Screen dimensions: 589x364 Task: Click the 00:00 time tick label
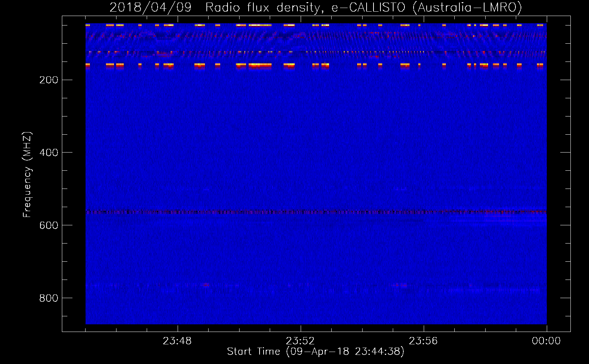tap(546, 341)
